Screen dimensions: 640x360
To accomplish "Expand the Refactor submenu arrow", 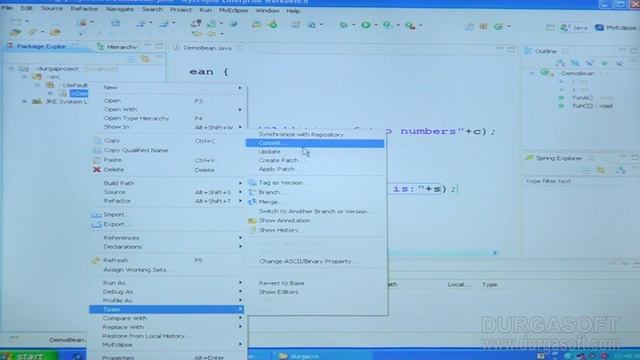I will (240, 201).
